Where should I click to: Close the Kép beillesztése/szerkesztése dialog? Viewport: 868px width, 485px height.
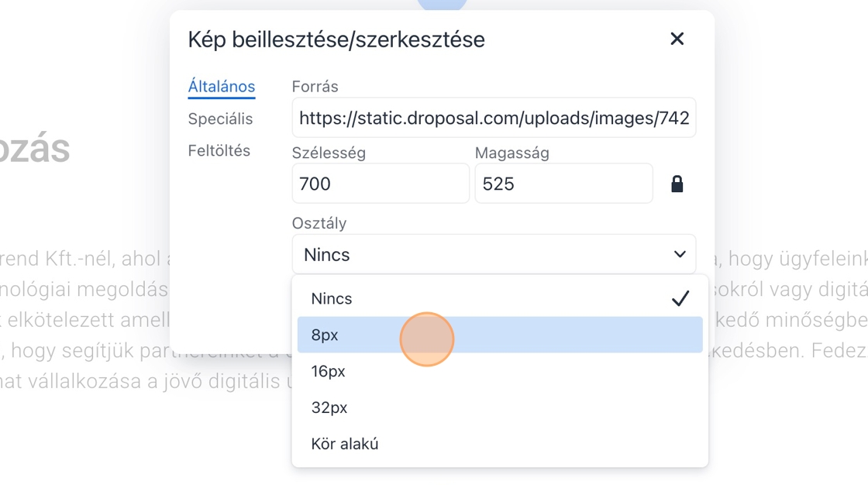point(677,39)
